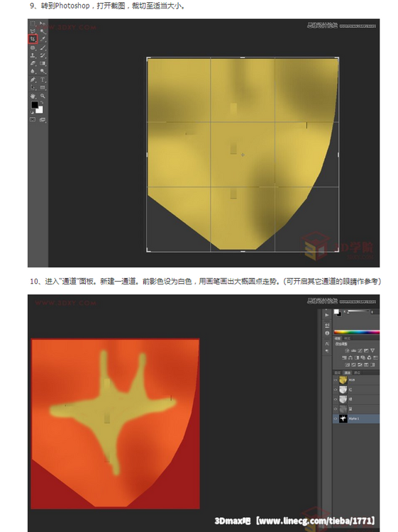Open the Styles panel tab
The width and height of the screenshot is (398, 532).
point(348,338)
